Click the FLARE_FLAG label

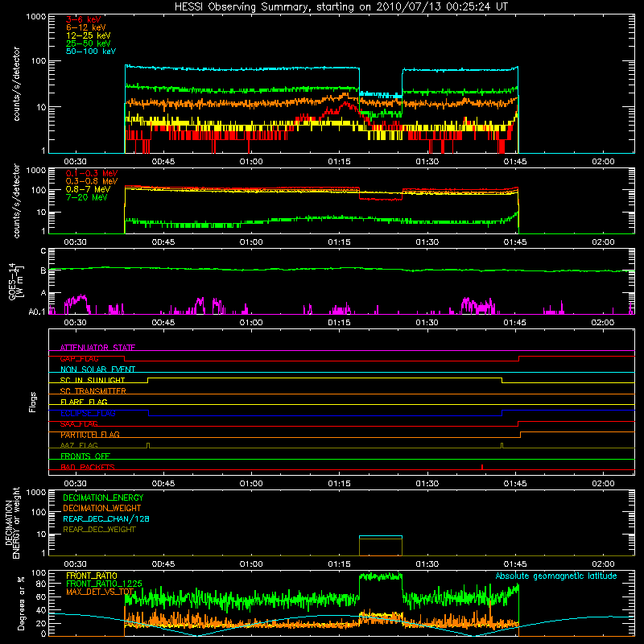[84, 402]
